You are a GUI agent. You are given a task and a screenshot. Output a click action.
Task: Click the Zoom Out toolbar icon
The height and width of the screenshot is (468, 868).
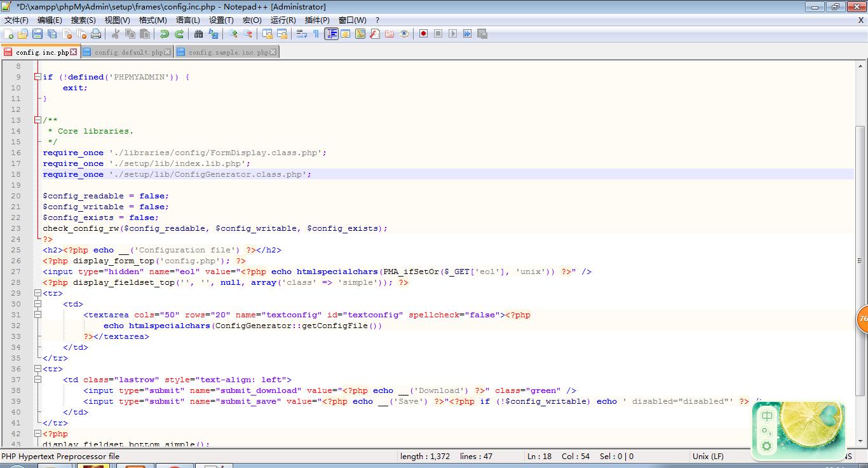pyautogui.click(x=248, y=34)
